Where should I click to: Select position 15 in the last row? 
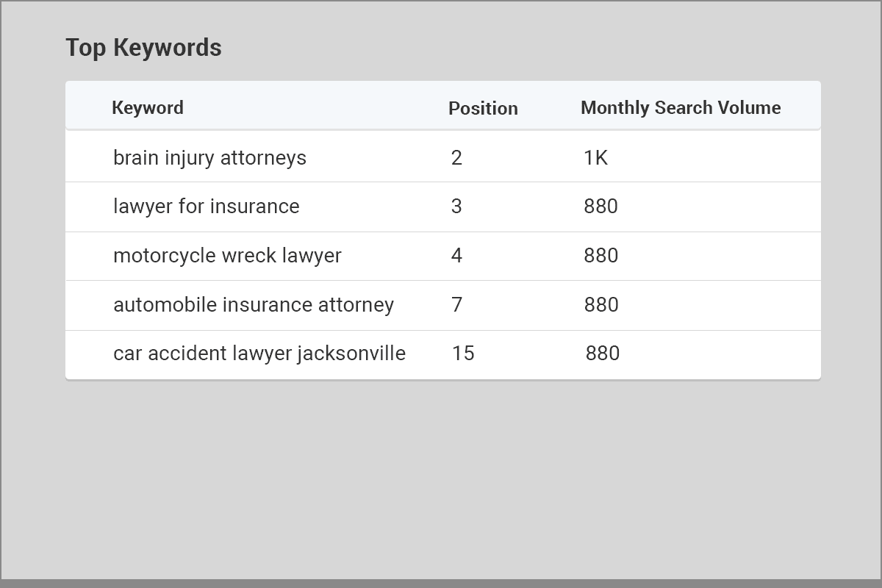[x=463, y=354]
